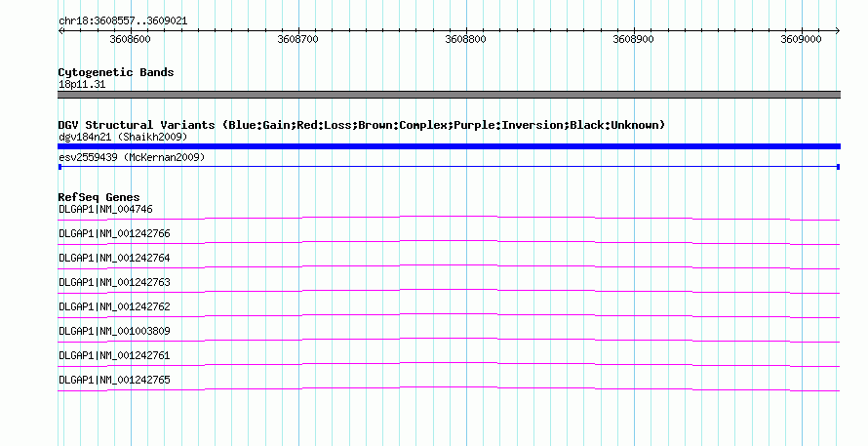
Task: Click the DLGAP1|NM_001242766 transcript label
Action: point(114,234)
